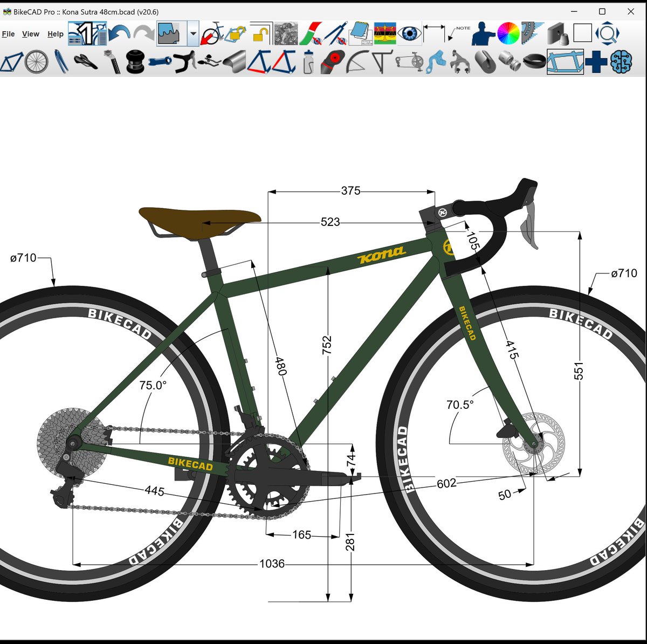
Task: Click the bike with red arrow icon
Action: tap(212, 33)
